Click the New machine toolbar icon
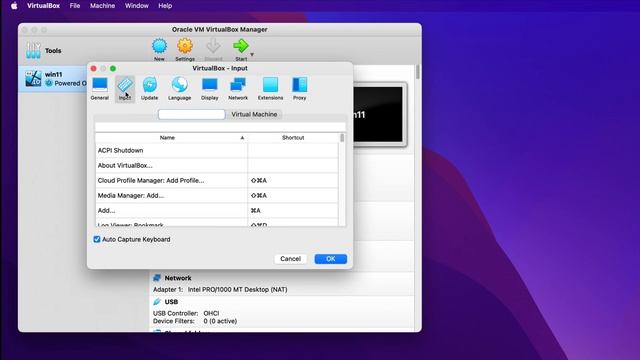Viewport: 640px width, 360px height. coord(159,46)
